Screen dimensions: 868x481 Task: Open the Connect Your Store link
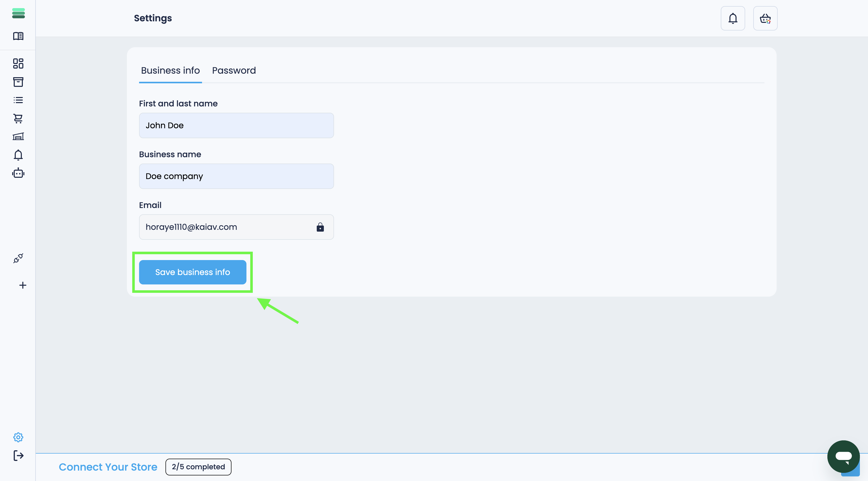click(x=108, y=467)
